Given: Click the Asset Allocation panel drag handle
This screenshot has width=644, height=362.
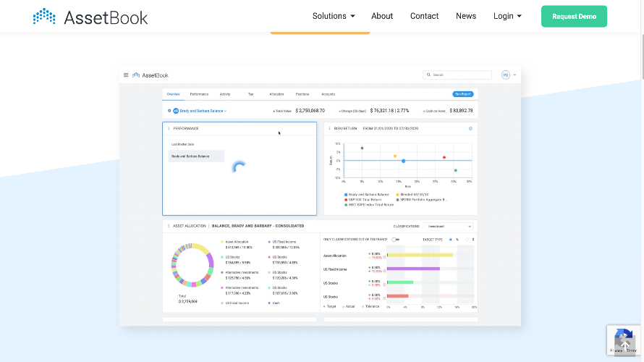Looking at the screenshot, I should [169, 226].
